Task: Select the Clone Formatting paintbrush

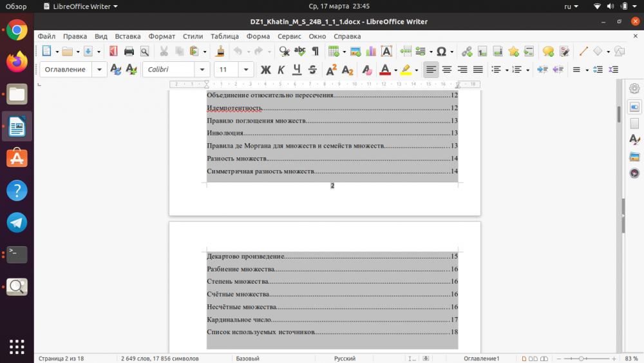Action: tap(220, 52)
